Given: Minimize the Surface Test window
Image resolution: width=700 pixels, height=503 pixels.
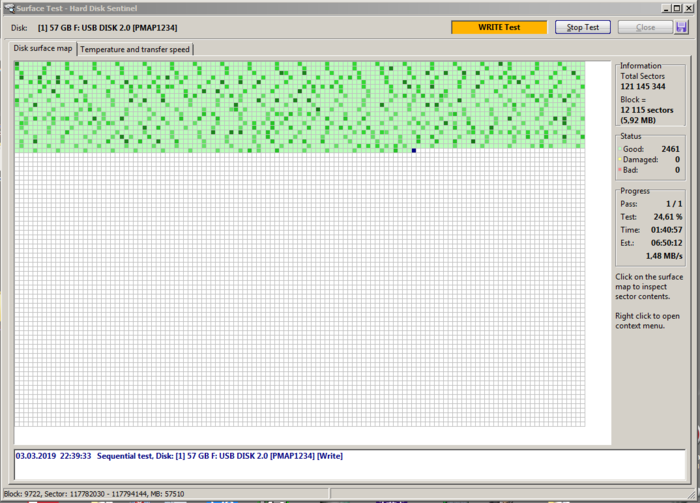Looking at the screenshot, I should [x=666, y=8].
